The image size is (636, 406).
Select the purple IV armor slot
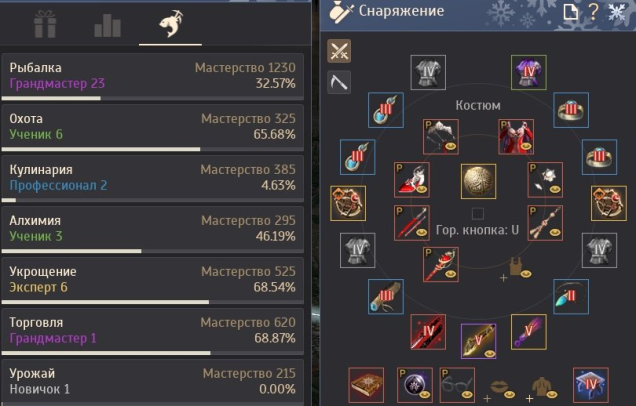(529, 72)
